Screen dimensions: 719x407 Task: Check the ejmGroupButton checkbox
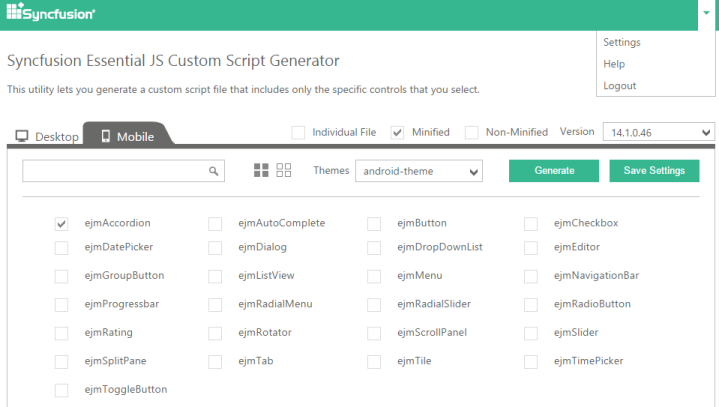click(x=61, y=276)
